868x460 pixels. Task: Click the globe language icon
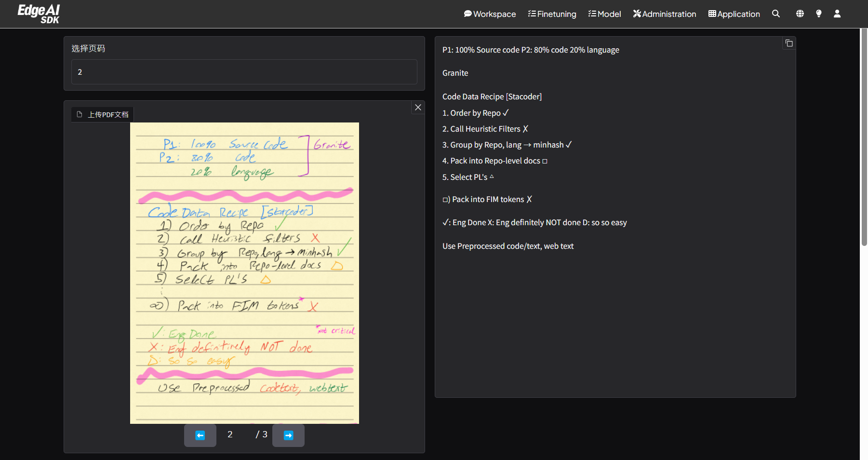click(x=800, y=14)
